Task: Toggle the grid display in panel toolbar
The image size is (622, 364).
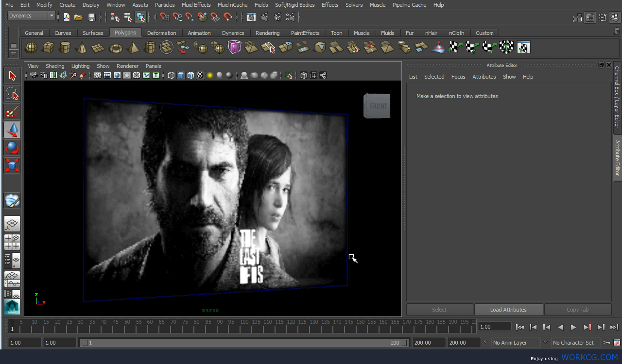Action: 98,75
